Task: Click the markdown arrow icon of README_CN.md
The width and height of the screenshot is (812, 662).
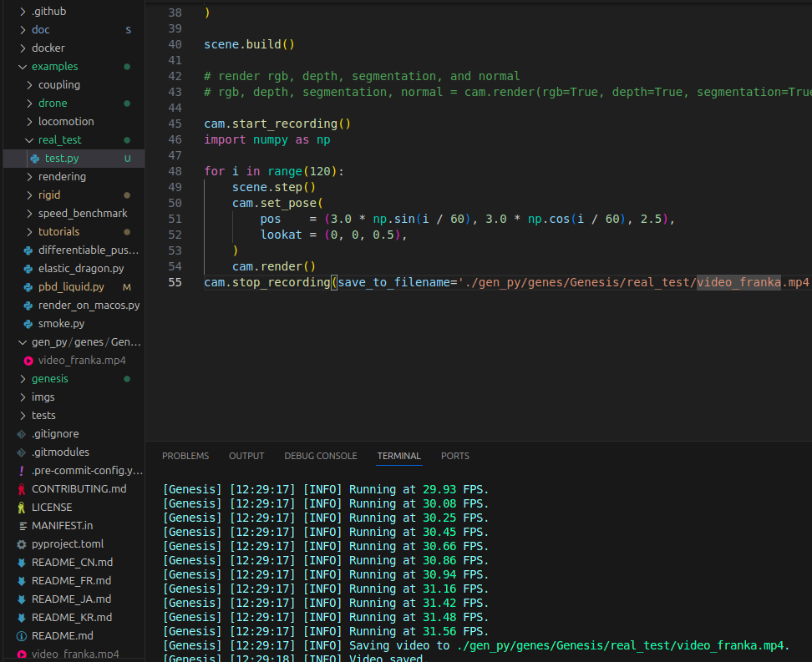Action: pos(22,563)
